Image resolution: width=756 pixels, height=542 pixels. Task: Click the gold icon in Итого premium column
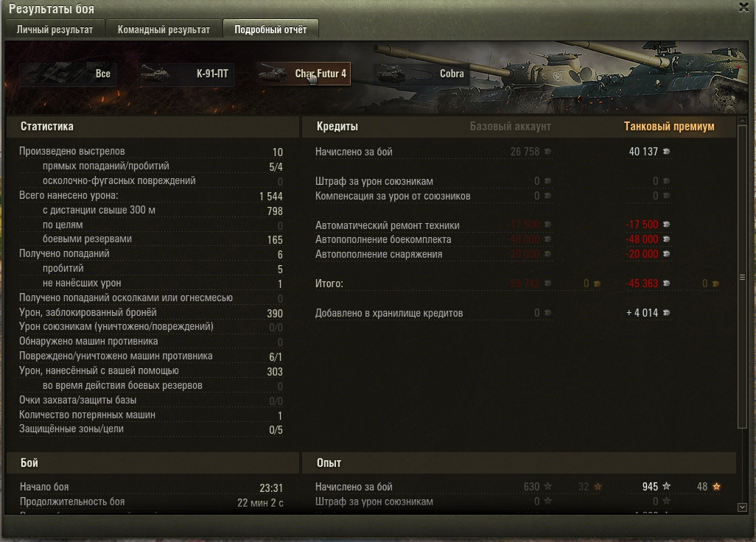tap(716, 284)
